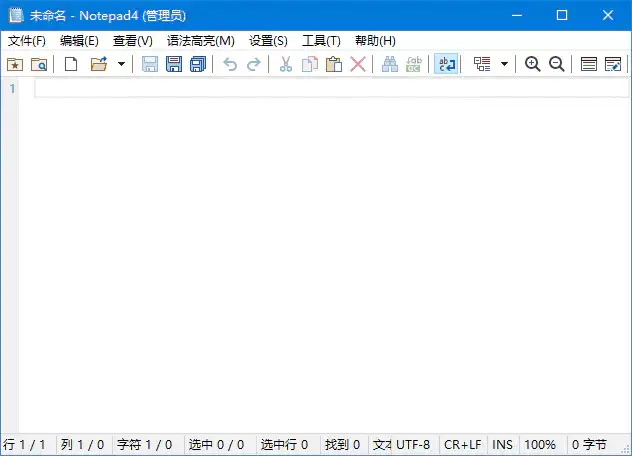Delete selection with red X icon
The image size is (632, 456).
coord(358,64)
